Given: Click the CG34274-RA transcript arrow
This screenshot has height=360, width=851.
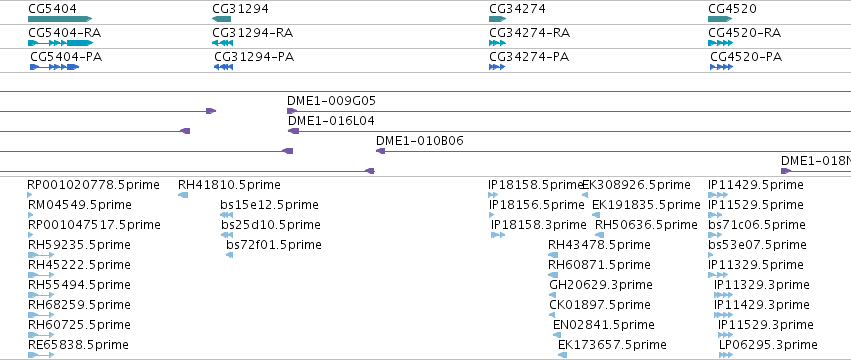Looking at the screenshot, I should (x=497, y=43).
